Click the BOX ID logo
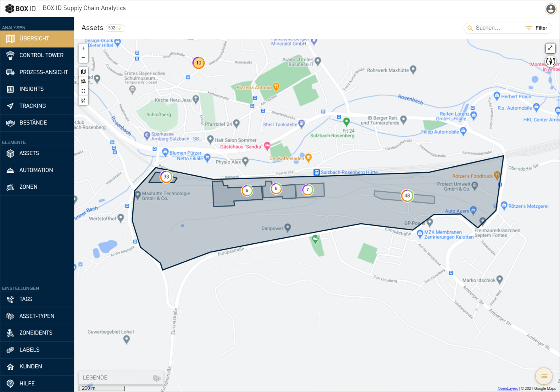The width and height of the screenshot is (560, 392). [x=20, y=8]
